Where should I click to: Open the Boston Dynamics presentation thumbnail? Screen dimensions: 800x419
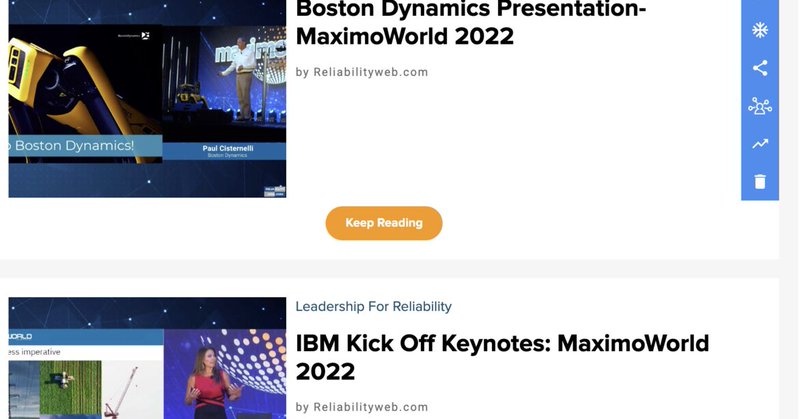[147, 98]
